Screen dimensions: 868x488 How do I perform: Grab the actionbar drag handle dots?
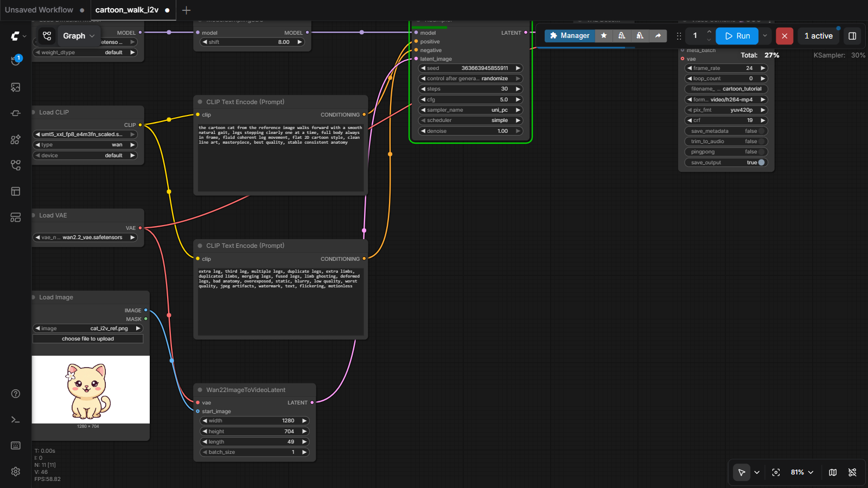(x=679, y=36)
